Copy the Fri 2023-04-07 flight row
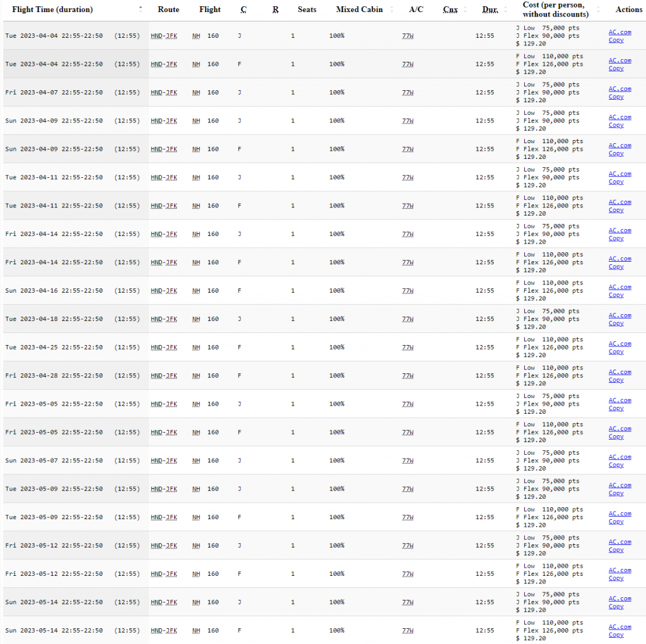Viewport: 646px width, 644px height. click(616, 97)
